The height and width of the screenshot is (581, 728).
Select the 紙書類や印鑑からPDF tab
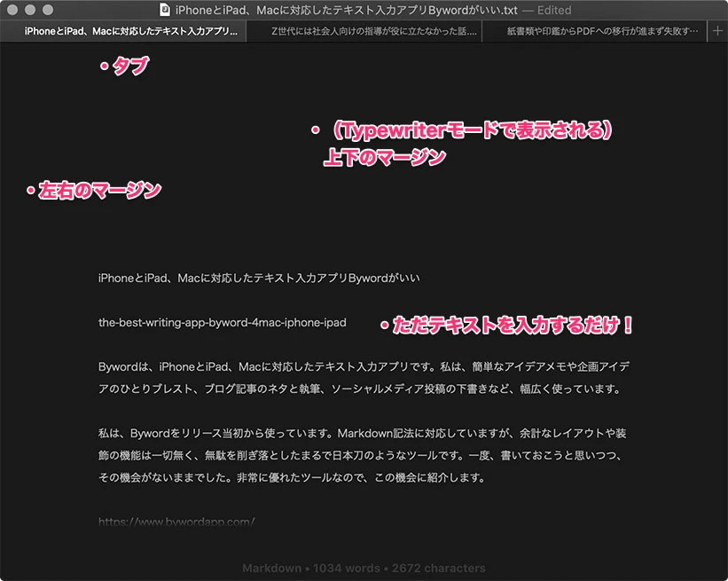coord(602,31)
